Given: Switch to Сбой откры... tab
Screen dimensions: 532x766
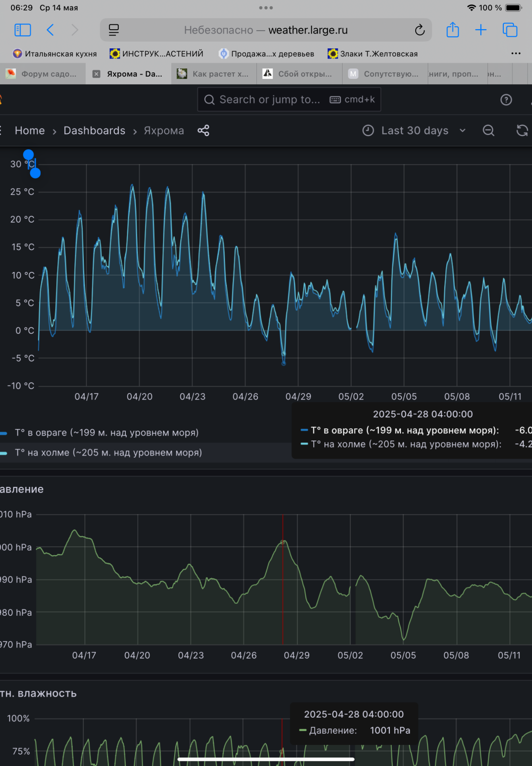Looking at the screenshot, I should click(x=299, y=74).
